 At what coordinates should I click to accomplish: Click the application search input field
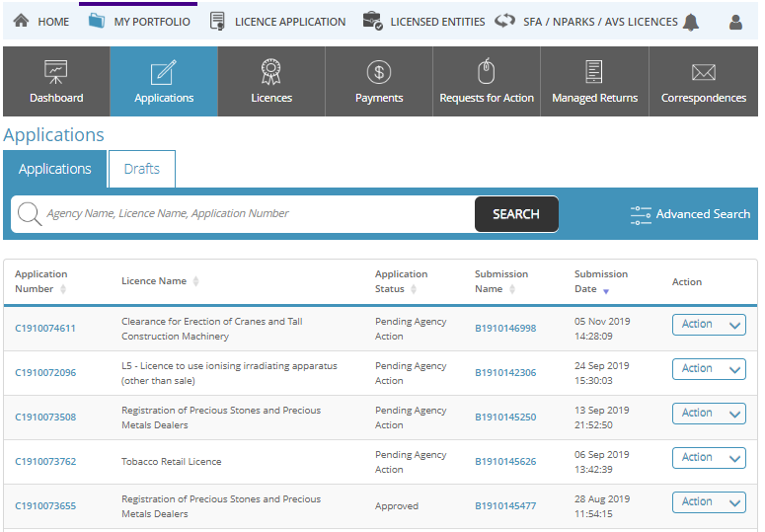tap(257, 214)
